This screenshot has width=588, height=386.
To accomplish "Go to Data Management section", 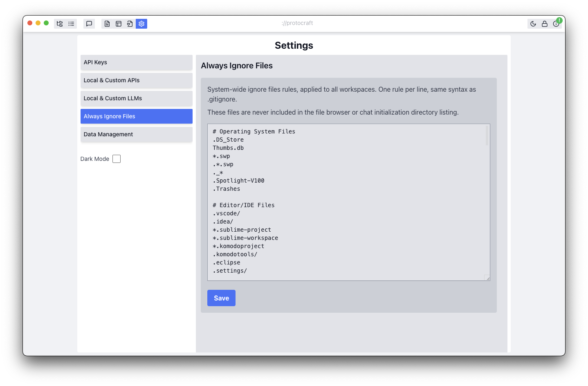I will coord(136,134).
